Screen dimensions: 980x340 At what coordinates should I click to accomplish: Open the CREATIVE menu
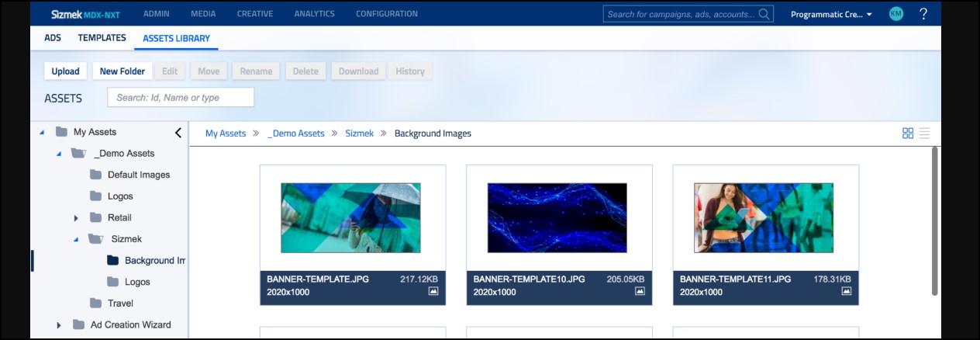[x=254, y=14]
